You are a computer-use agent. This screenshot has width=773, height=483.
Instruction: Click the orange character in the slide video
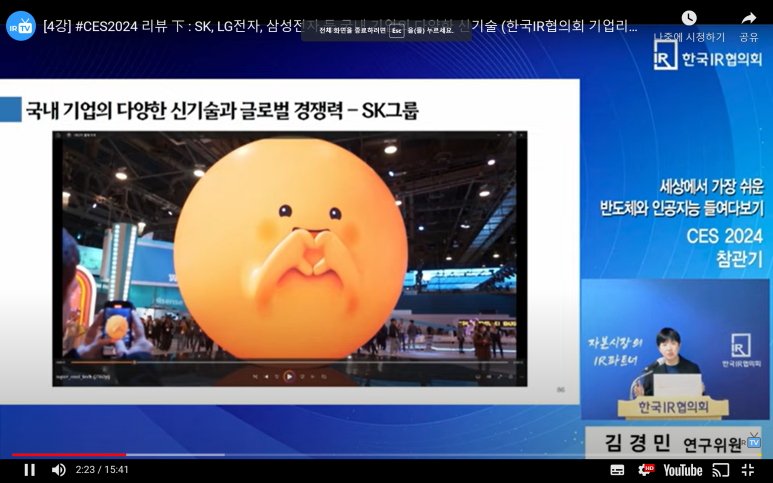coord(291,249)
